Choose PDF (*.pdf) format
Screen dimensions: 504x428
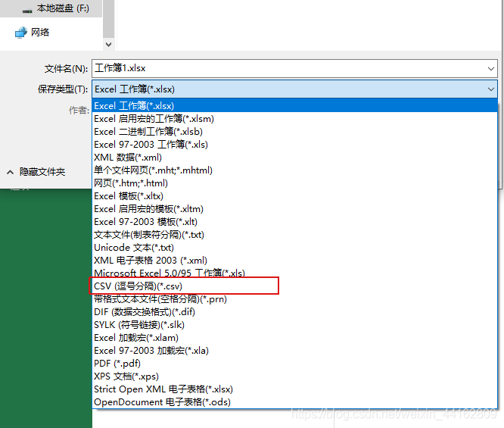(294, 364)
